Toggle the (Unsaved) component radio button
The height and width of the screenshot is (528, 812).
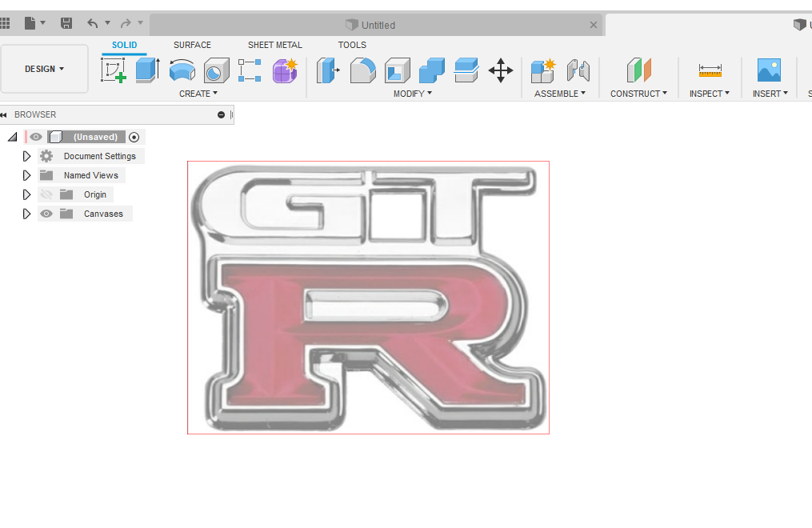pyautogui.click(x=134, y=137)
